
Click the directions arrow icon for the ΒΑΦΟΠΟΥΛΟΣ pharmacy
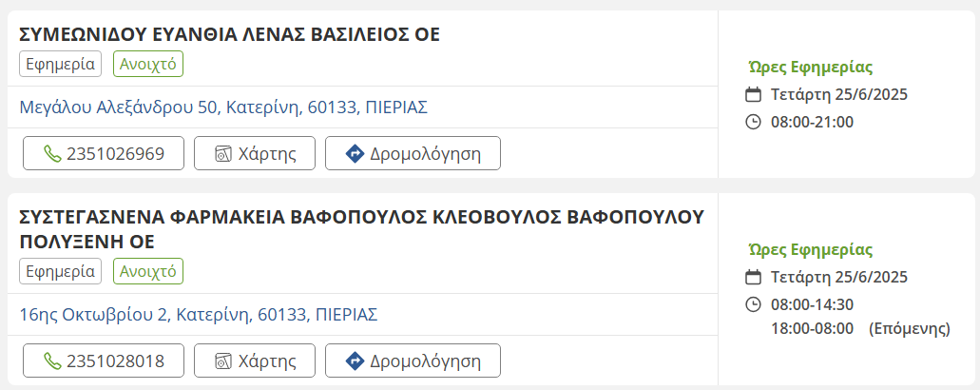355,361
